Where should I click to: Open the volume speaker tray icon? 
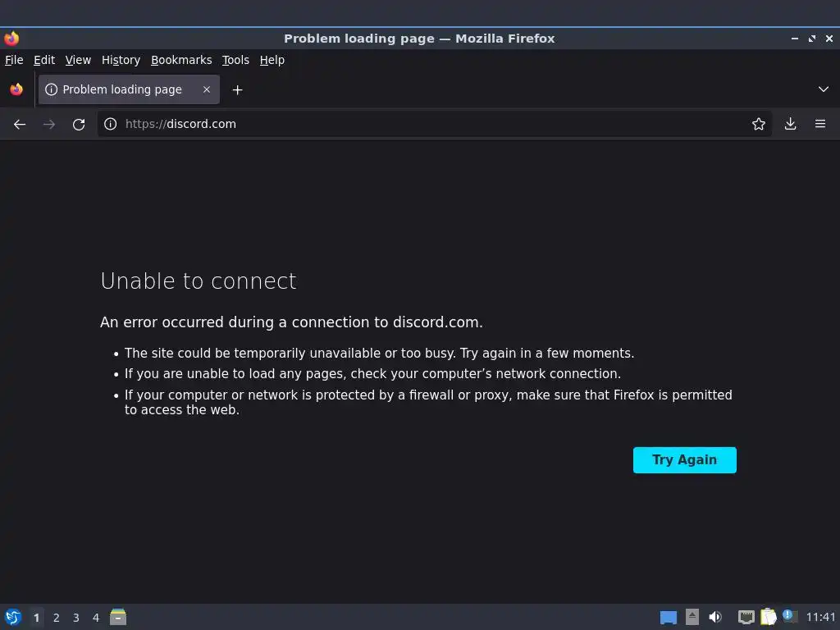click(715, 617)
